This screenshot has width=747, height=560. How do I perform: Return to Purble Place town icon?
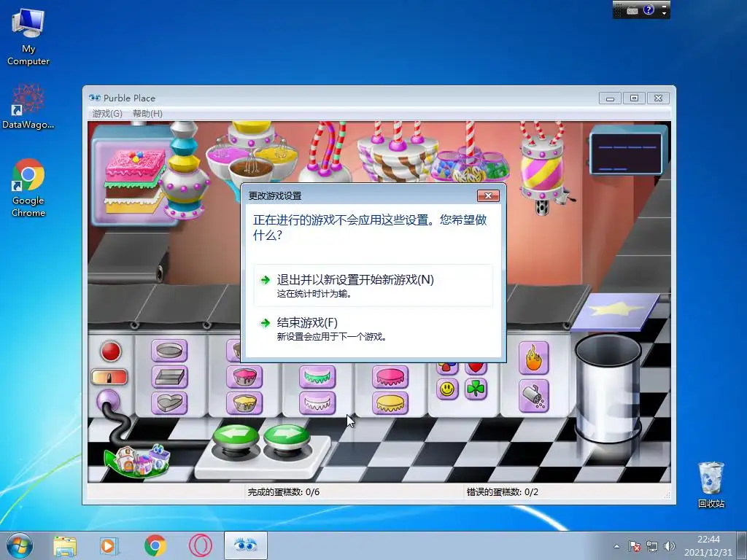click(x=137, y=460)
